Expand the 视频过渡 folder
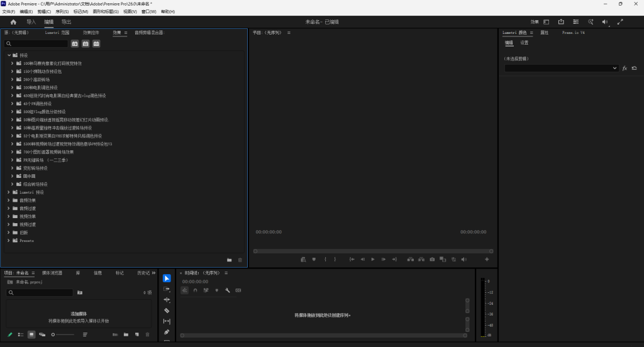Screen dimensions: 644x347 coord(9,224)
